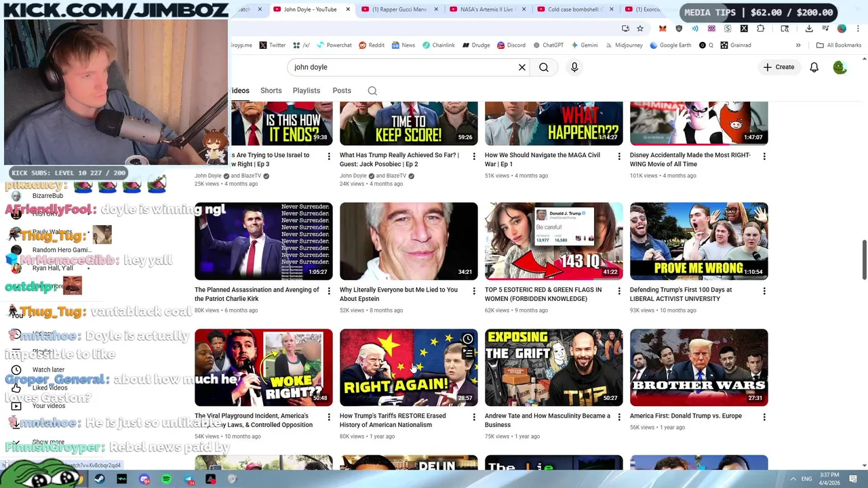Click the page vertical scrollbar thumb
This screenshot has height=488, width=868.
[x=864, y=260]
